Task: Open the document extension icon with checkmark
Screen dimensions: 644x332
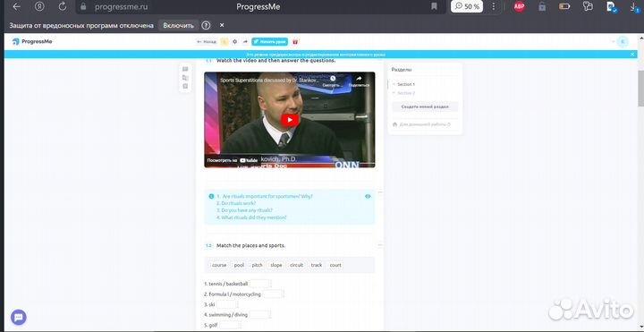Action: point(611,6)
